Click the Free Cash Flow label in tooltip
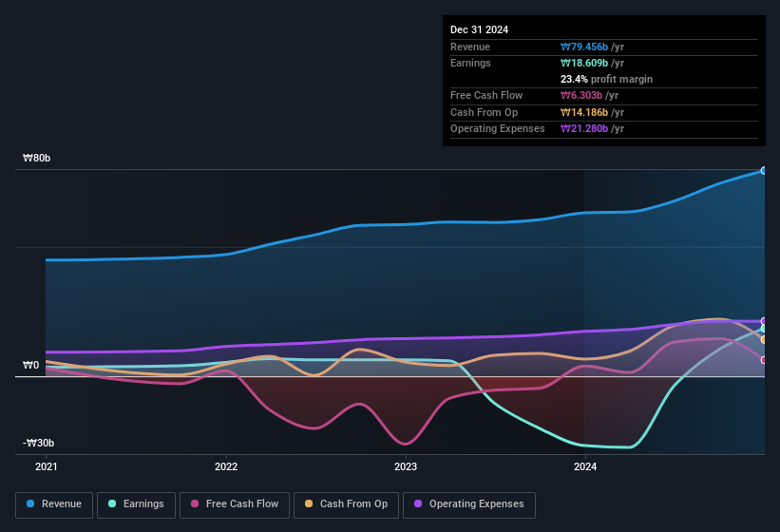This screenshot has height=532, width=780. pyautogui.click(x=486, y=95)
